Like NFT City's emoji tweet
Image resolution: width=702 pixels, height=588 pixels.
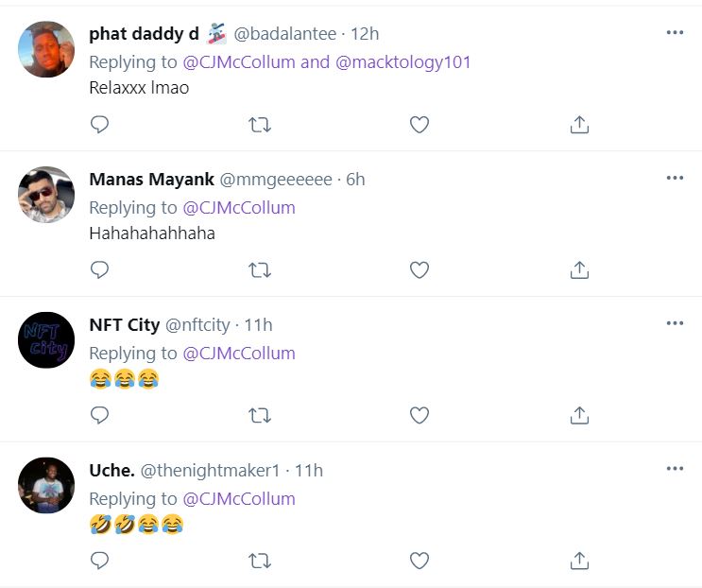[419, 415]
